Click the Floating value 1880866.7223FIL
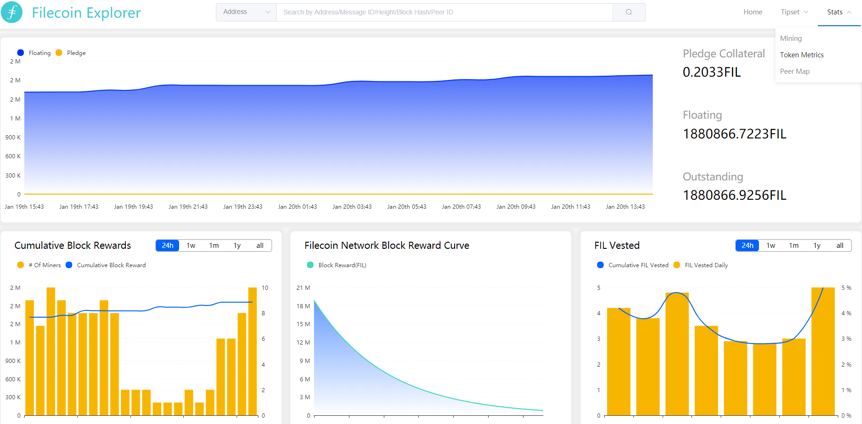The width and height of the screenshot is (862, 424). click(734, 134)
